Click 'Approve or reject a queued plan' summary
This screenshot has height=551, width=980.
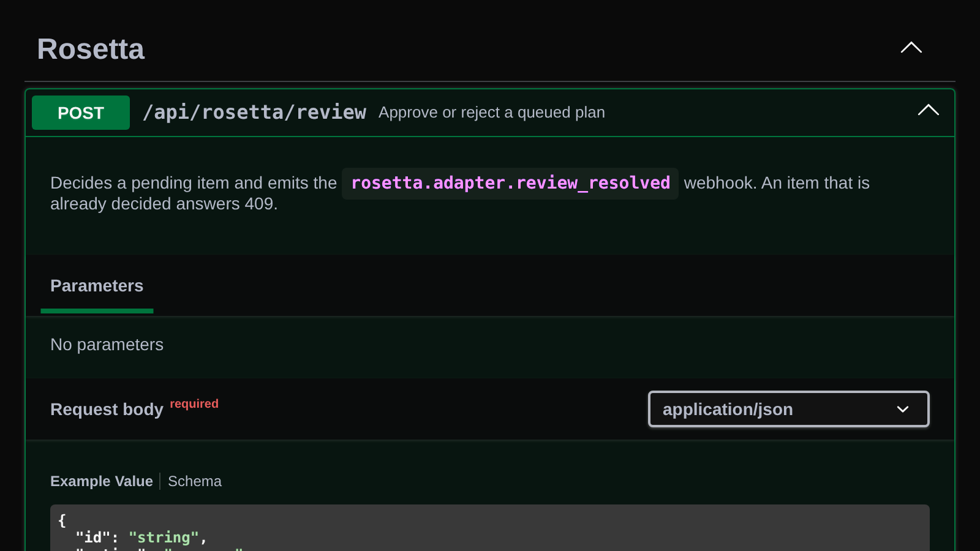pos(492,113)
